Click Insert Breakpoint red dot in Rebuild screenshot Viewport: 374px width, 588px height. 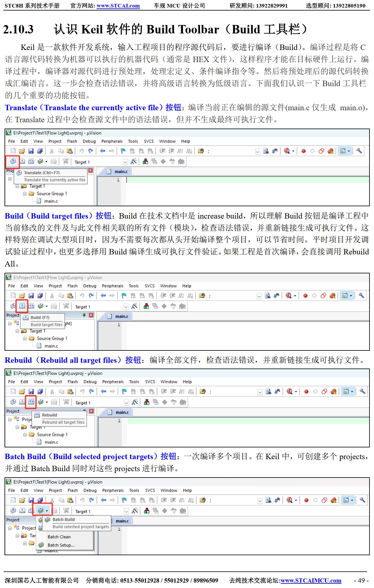(x=306, y=391)
